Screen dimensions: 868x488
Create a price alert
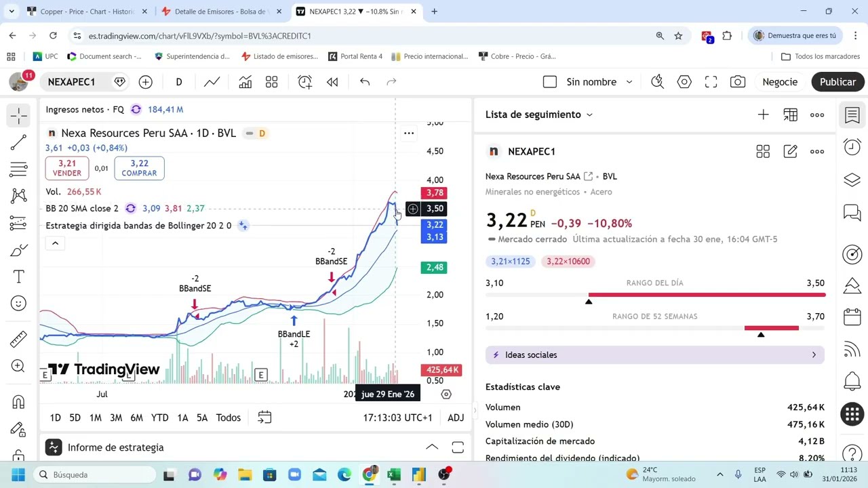(x=305, y=82)
